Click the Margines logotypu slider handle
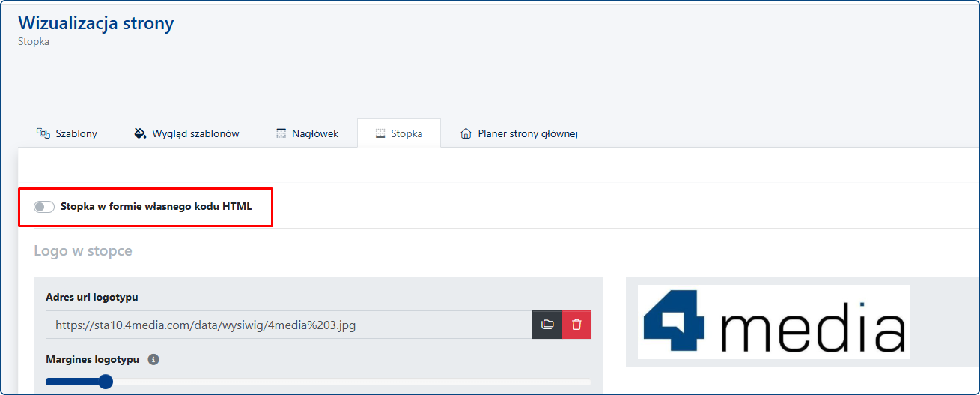Viewport: 980px width, 395px height. (x=106, y=382)
